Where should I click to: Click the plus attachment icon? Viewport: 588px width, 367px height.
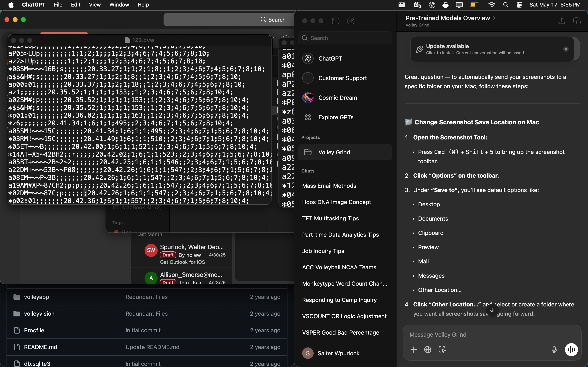[x=414, y=349]
